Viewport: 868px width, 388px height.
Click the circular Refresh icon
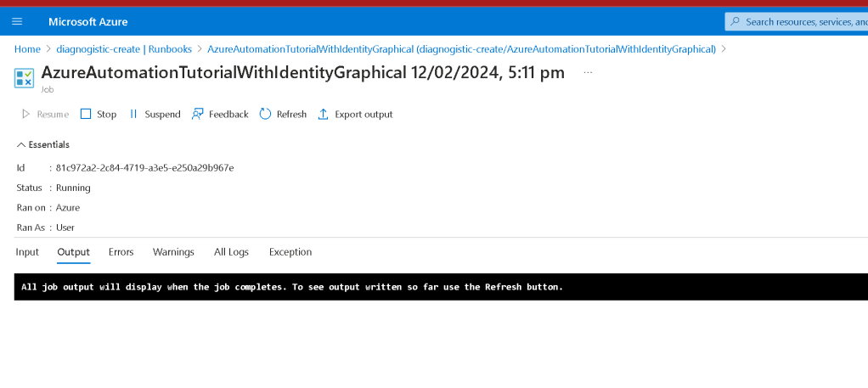265,114
